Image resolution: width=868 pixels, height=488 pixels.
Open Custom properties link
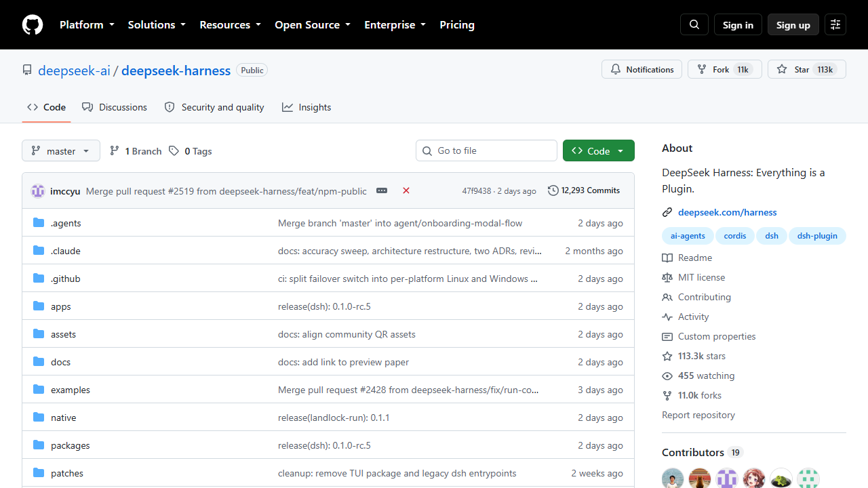pos(709,336)
